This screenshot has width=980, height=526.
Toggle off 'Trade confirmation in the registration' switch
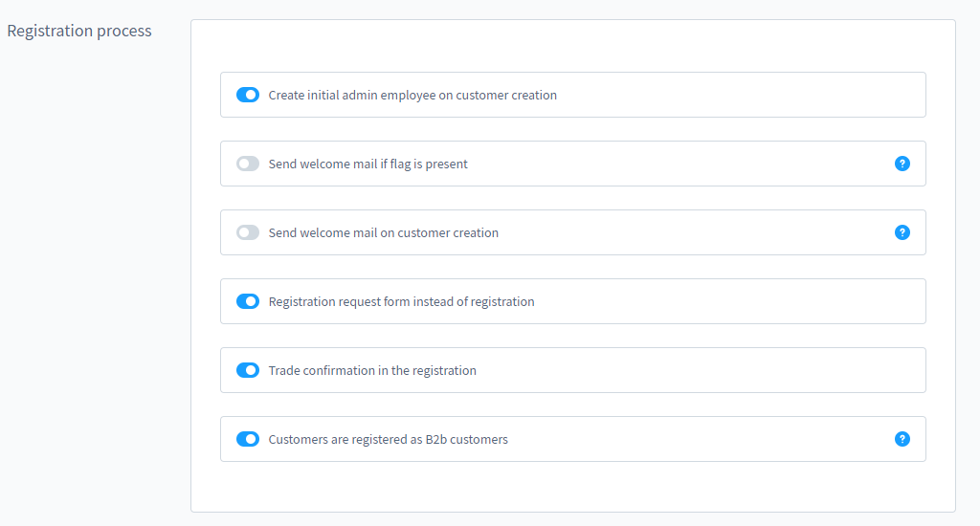tap(248, 370)
